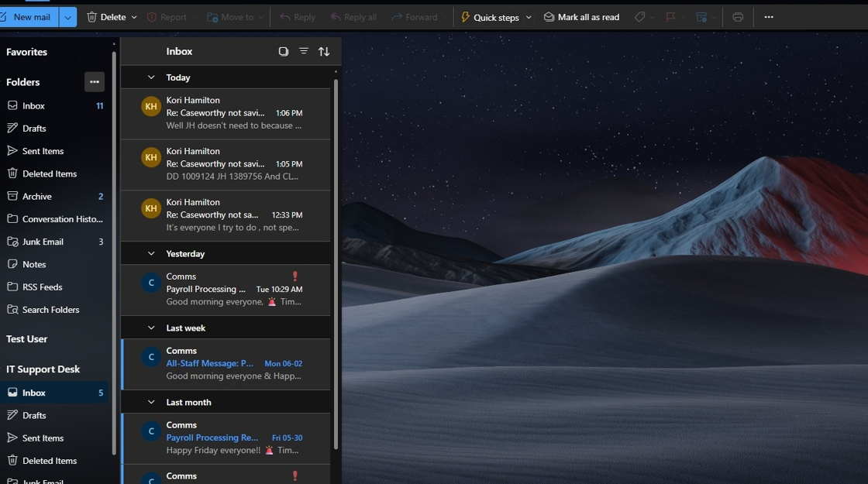Open Kori Hamilton email from 12:33 PM

tap(226, 215)
